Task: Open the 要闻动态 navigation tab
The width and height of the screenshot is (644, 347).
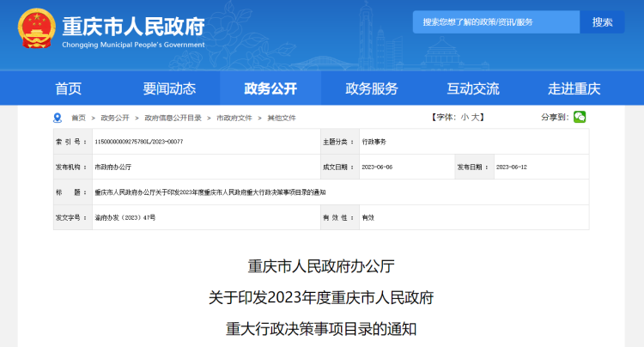Action: [169, 88]
